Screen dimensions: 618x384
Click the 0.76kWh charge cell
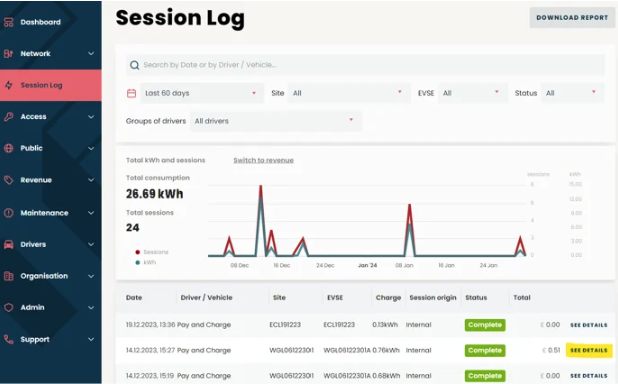point(386,350)
